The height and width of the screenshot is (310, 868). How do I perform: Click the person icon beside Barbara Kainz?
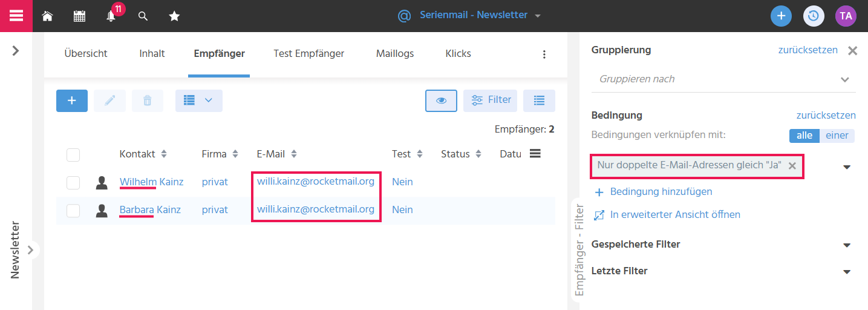[102, 210]
